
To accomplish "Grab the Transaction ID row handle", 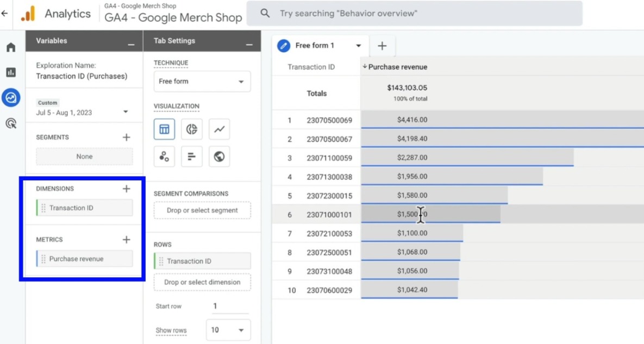I will click(x=161, y=261).
